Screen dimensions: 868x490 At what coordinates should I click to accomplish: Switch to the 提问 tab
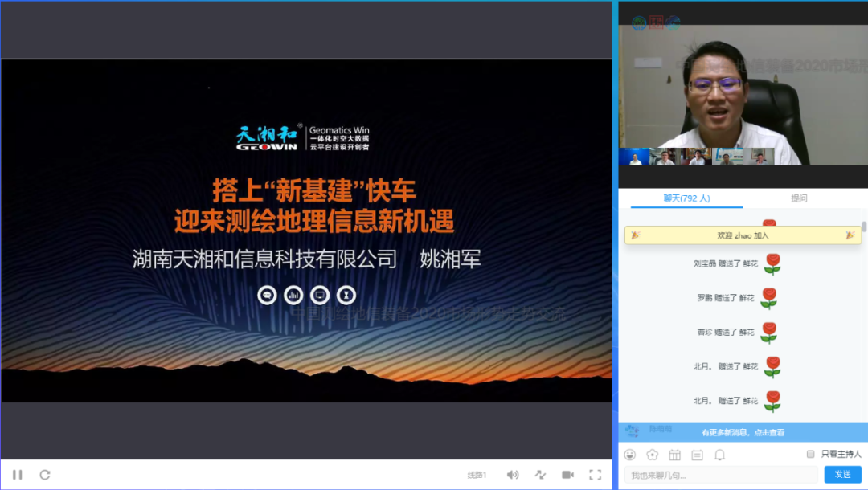(799, 198)
